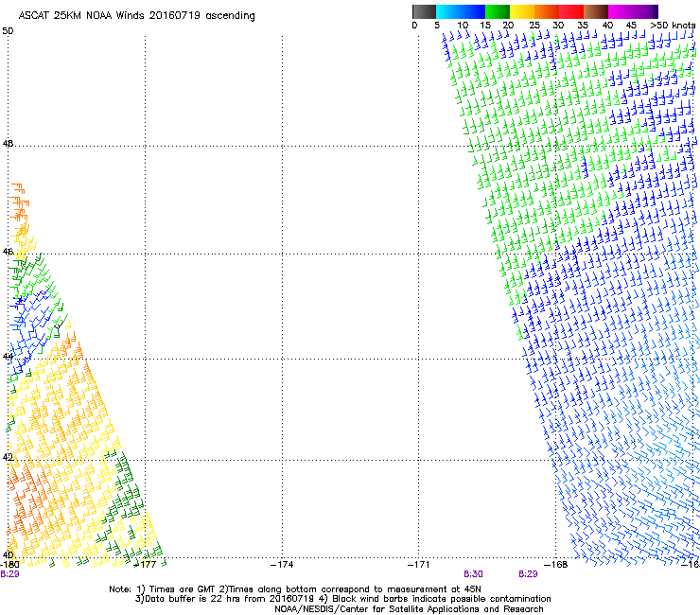Viewport: 700px width, 615px height.
Task: Click the '45' legend scale label
Action: (x=631, y=26)
